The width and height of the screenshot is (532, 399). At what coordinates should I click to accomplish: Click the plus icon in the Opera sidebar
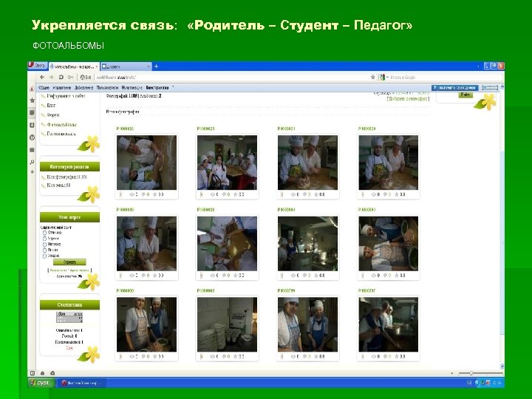[32, 172]
